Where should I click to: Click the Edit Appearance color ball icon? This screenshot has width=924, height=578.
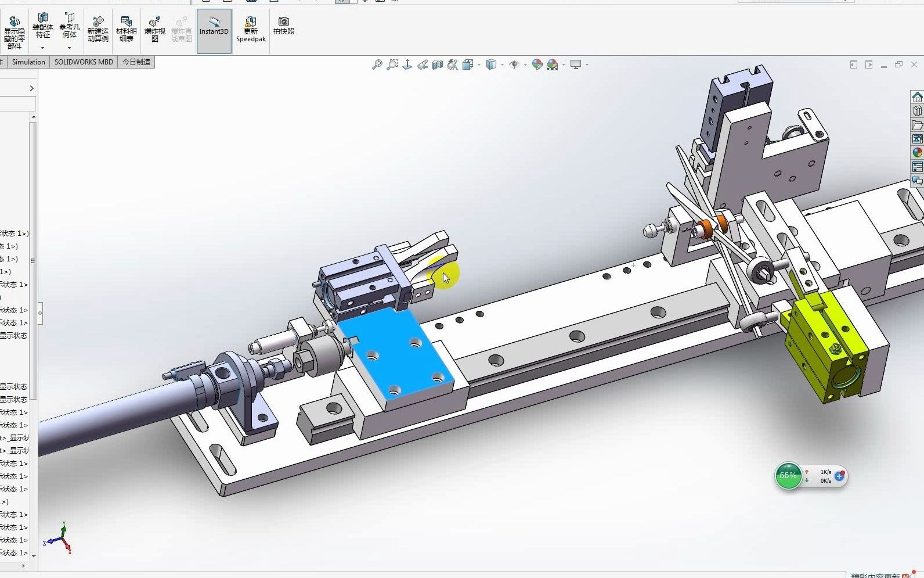537,64
